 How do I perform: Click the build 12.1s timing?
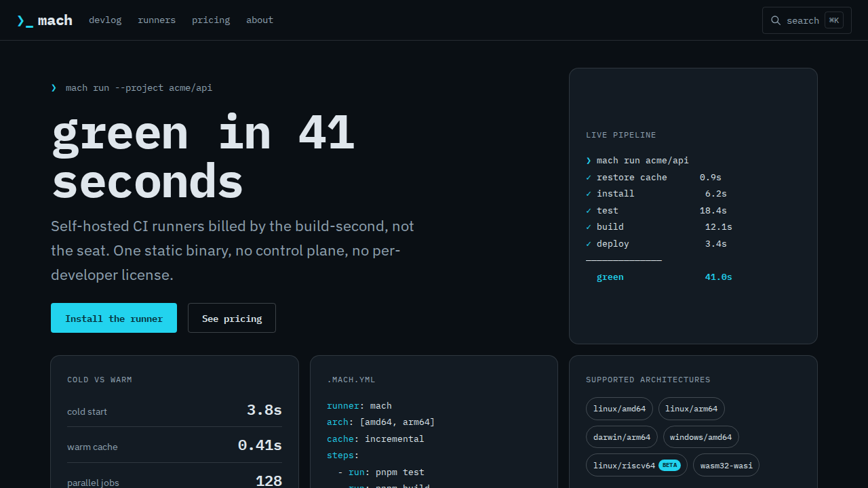tap(719, 227)
